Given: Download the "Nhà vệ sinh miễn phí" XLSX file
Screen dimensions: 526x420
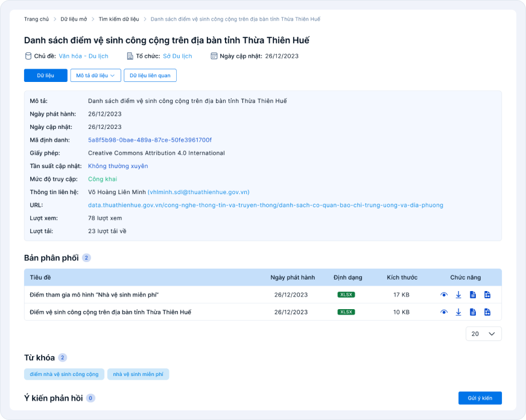Looking at the screenshot, I should tap(458, 295).
